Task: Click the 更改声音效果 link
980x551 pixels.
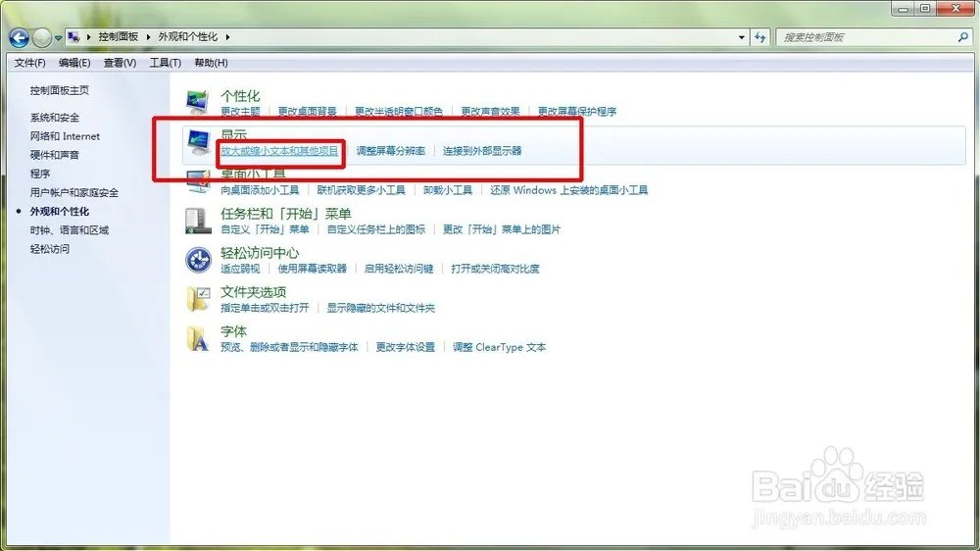Action: 491,112
